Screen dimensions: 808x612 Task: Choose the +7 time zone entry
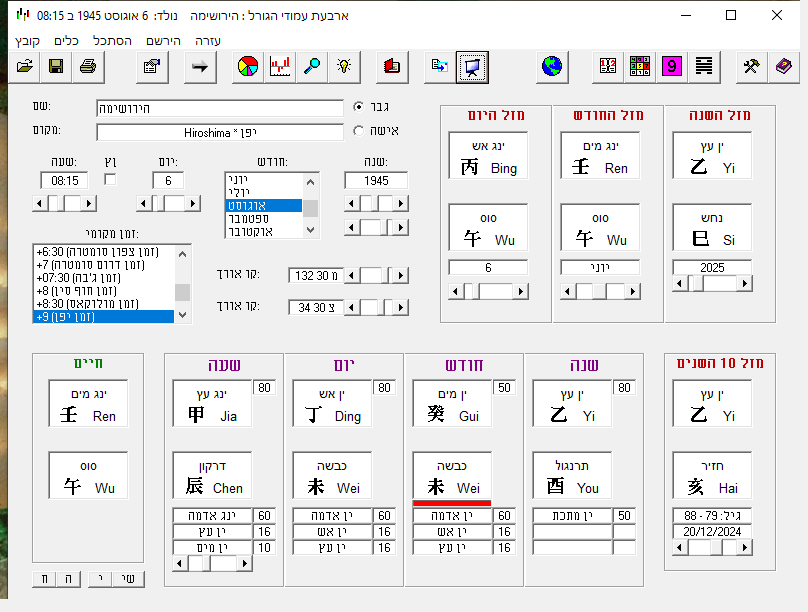coord(104,265)
